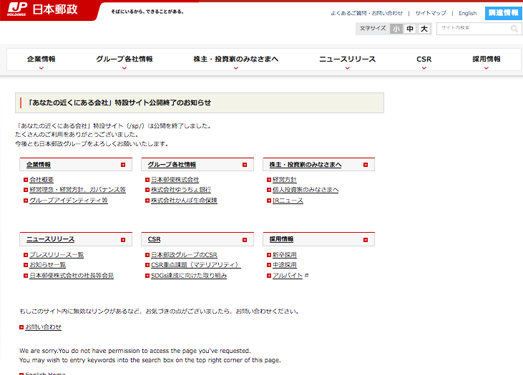Click red arrow icon in 採用情報 panel header
Viewport: 523px width, 375px height.
(x=366, y=240)
